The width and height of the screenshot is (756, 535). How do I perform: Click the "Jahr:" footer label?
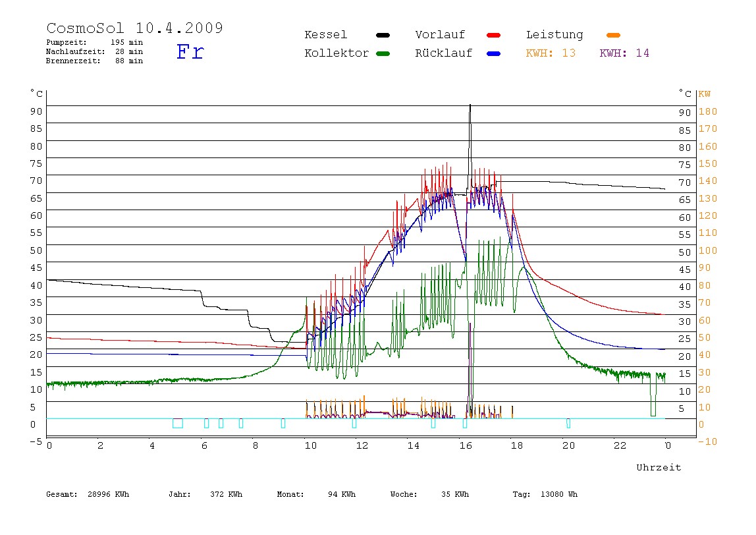179,494
